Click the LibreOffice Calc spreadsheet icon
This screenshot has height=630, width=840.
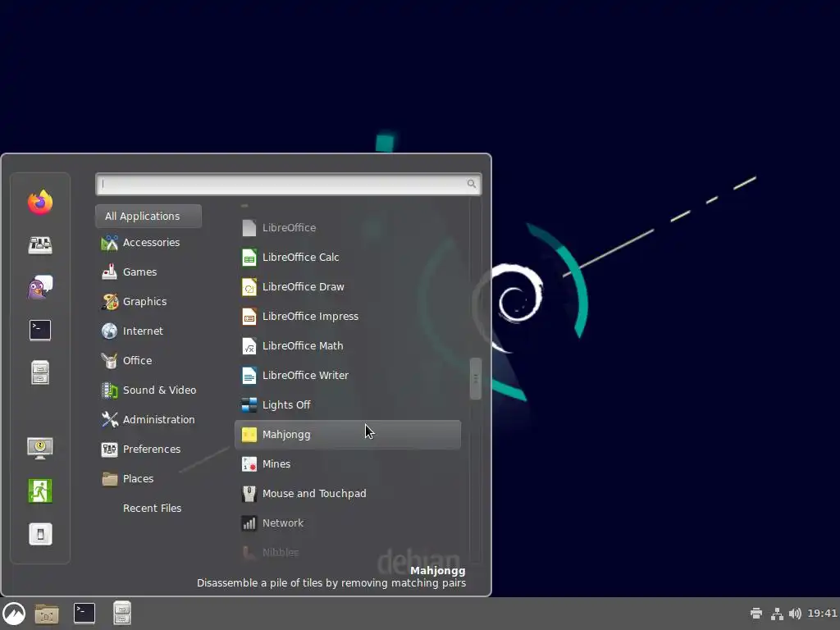[x=249, y=257]
